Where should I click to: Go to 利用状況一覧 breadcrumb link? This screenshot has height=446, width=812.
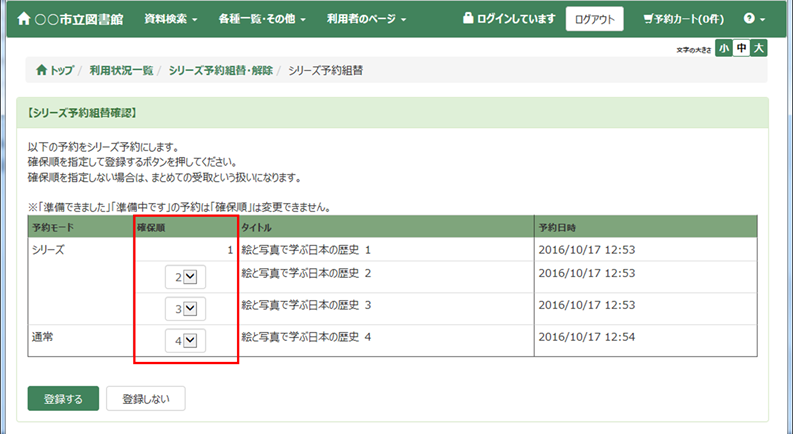click(121, 70)
